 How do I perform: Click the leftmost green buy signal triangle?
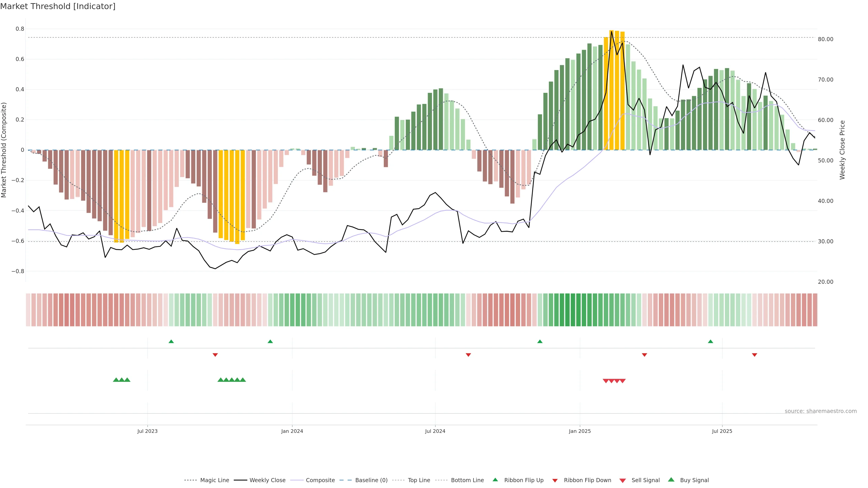click(x=116, y=380)
